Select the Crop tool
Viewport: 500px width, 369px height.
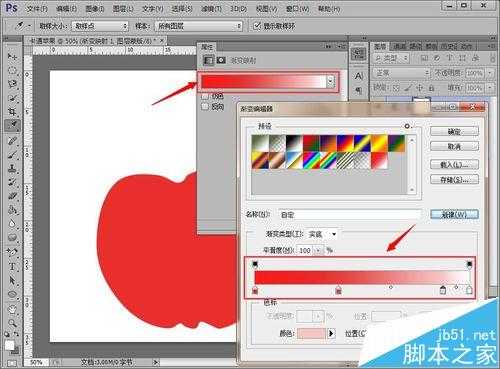12,111
